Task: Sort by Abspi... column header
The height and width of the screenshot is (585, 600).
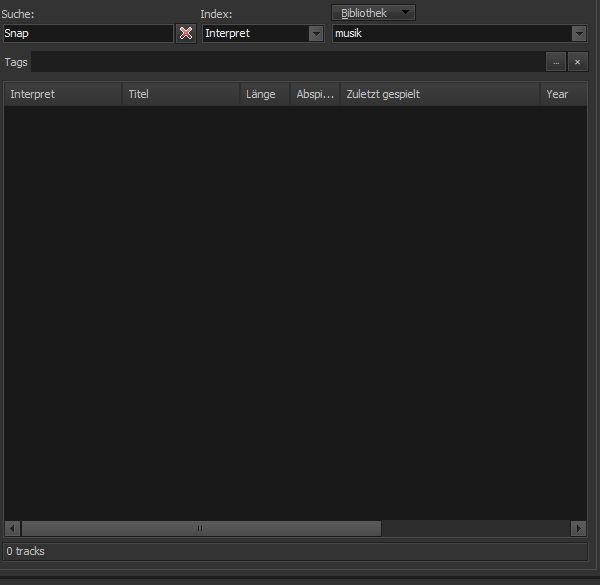Action: [315, 94]
